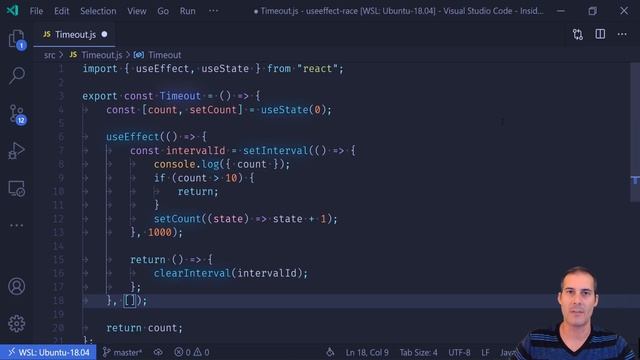Click "intervalId" declaration on line 7
Image resolution: width=640 pixels, height=360 pixels.
195,151
